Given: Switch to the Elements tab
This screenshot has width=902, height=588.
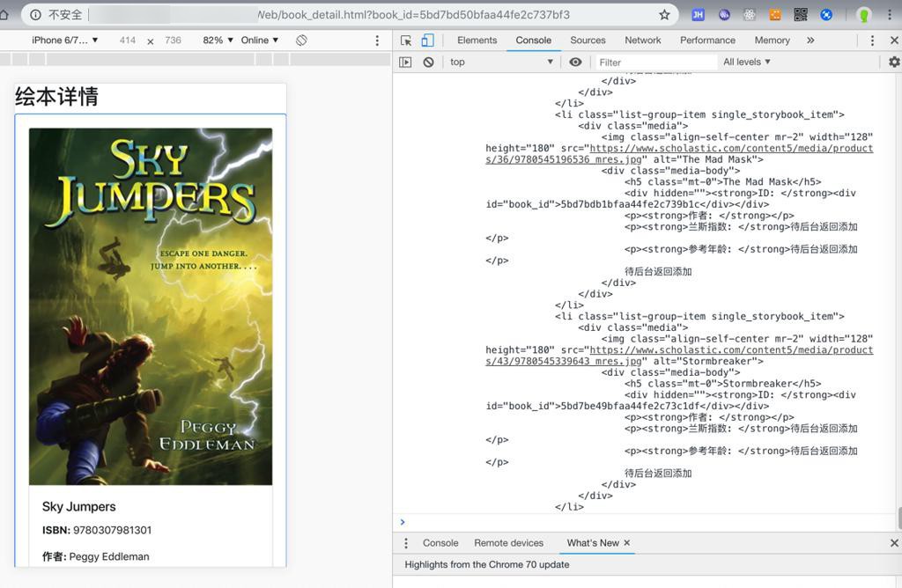Looking at the screenshot, I should (477, 40).
